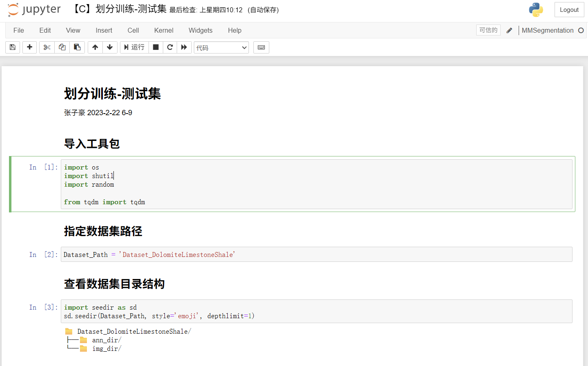Open the command palette keyboard icon
Image resolution: width=588 pixels, height=366 pixels.
[x=261, y=47]
